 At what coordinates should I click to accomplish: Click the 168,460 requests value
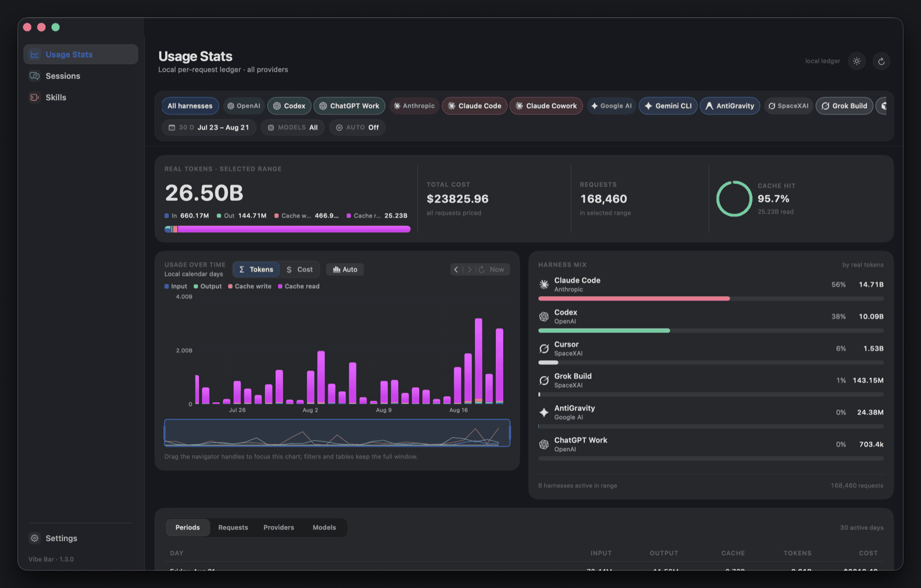[x=603, y=199]
